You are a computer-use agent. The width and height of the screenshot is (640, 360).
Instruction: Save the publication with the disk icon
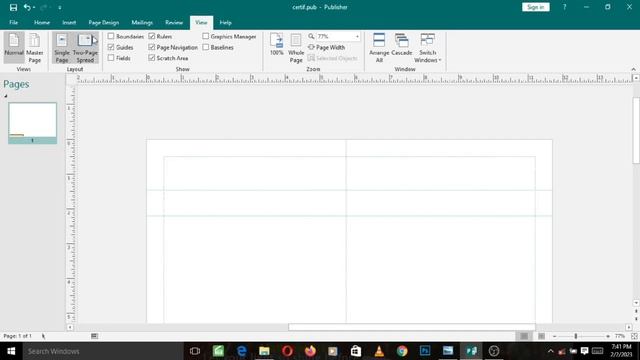(13, 7)
